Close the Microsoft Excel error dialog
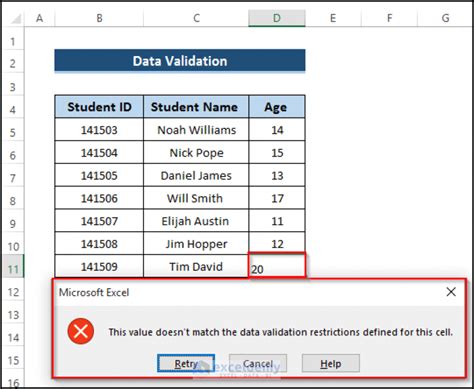Viewport: 474px width, 389px height. click(451, 292)
